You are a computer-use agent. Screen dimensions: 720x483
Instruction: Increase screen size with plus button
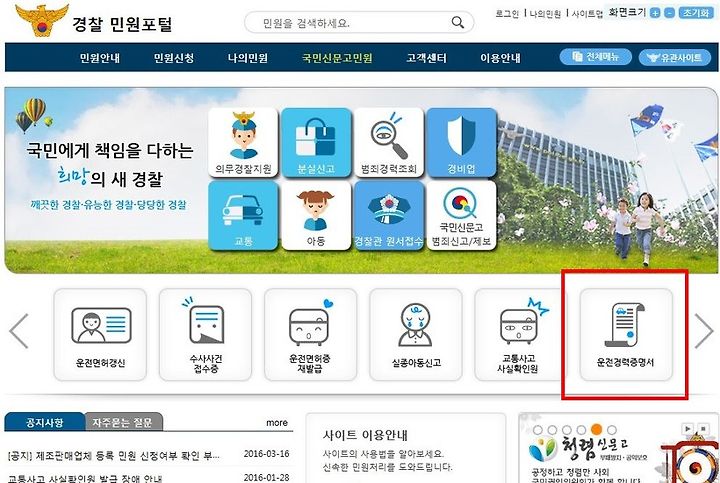click(655, 13)
